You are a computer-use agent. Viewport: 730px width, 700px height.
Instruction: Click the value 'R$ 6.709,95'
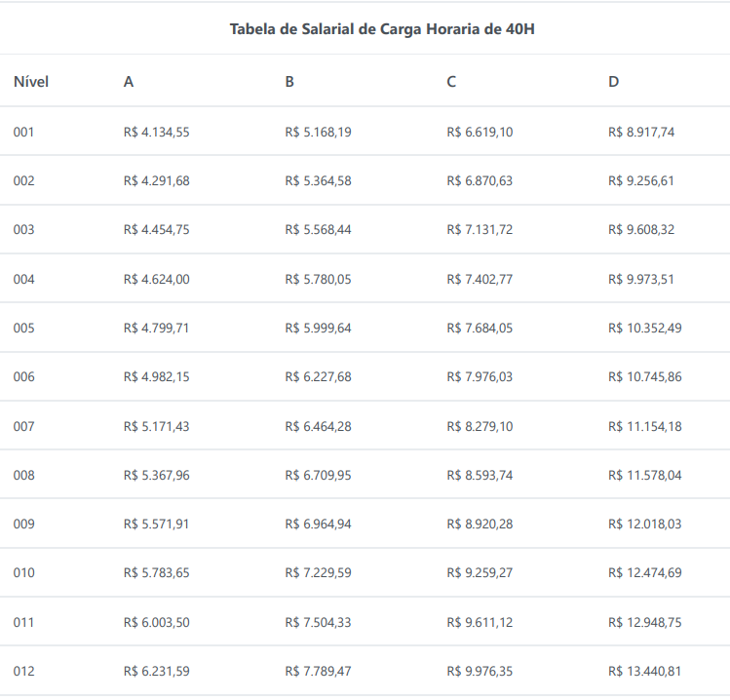[318, 475]
